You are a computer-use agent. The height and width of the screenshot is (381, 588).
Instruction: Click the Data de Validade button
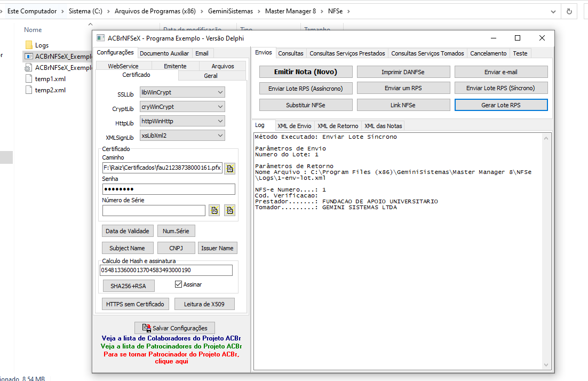click(127, 231)
